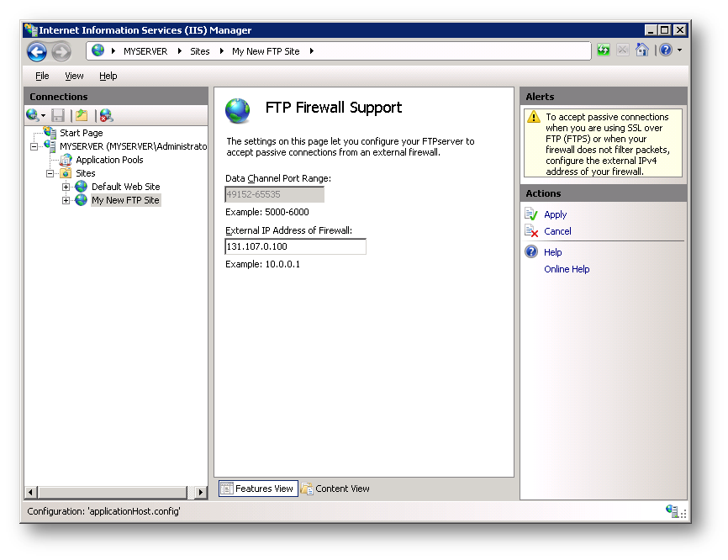This screenshot has height=560, width=728.
Task: Open dropdown arrow next to toolbar Help icon
Action: [x=680, y=50]
